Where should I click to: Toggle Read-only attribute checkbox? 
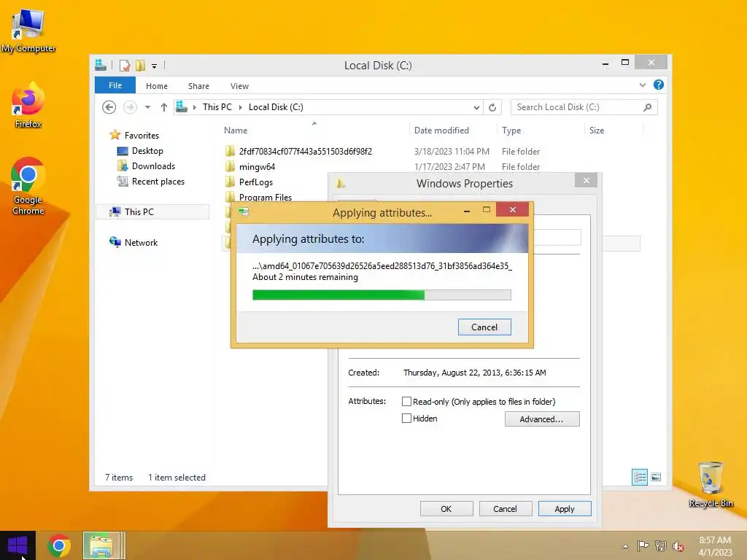[x=406, y=402]
